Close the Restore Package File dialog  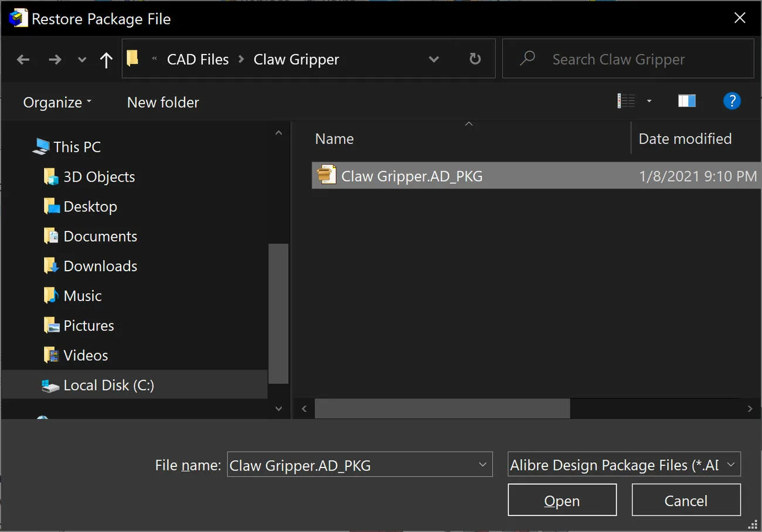click(x=740, y=18)
